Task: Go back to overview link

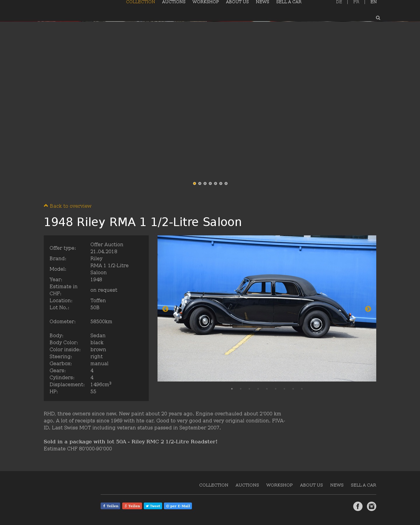Action: pyautogui.click(x=68, y=206)
